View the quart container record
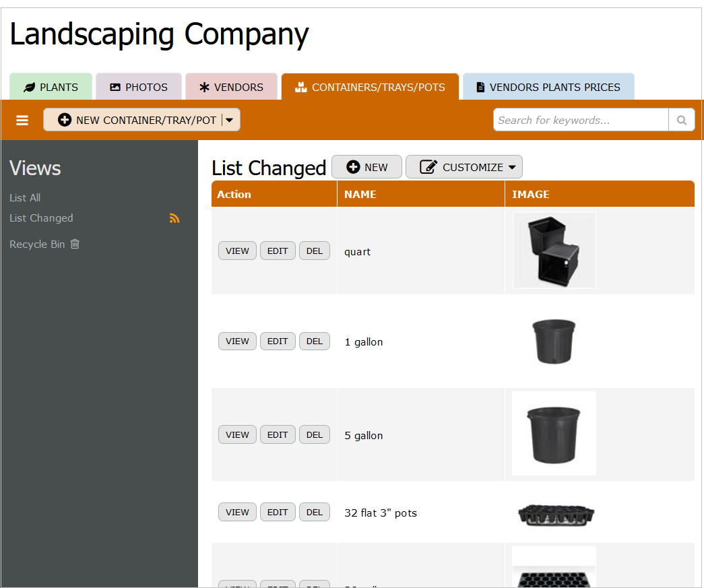Image resolution: width=704 pixels, height=588 pixels. pos(237,251)
